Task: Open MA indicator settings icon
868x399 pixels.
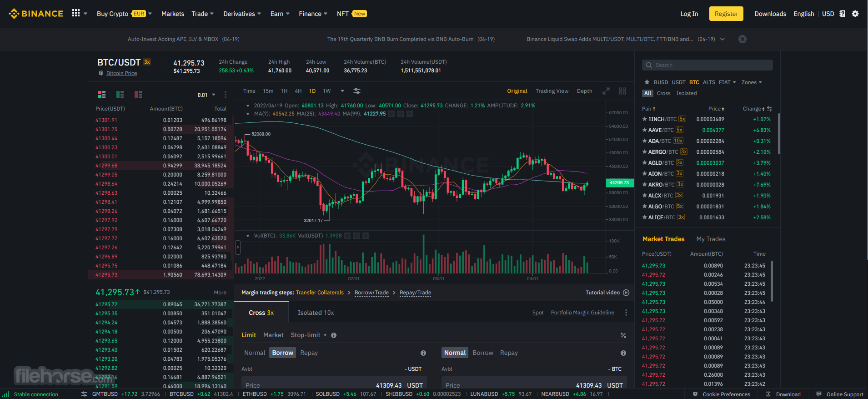Action: [401, 114]
